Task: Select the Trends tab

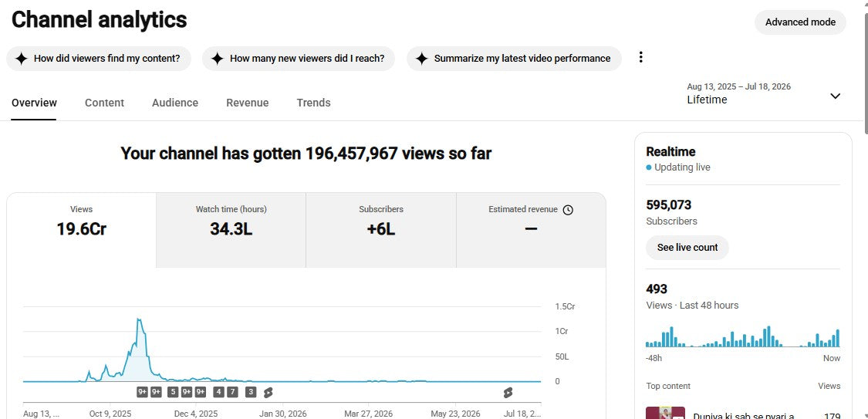Action: pos(313,103)
